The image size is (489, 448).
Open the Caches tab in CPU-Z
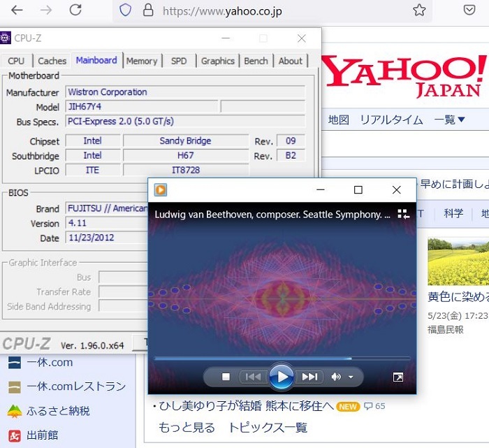point(52,61)
